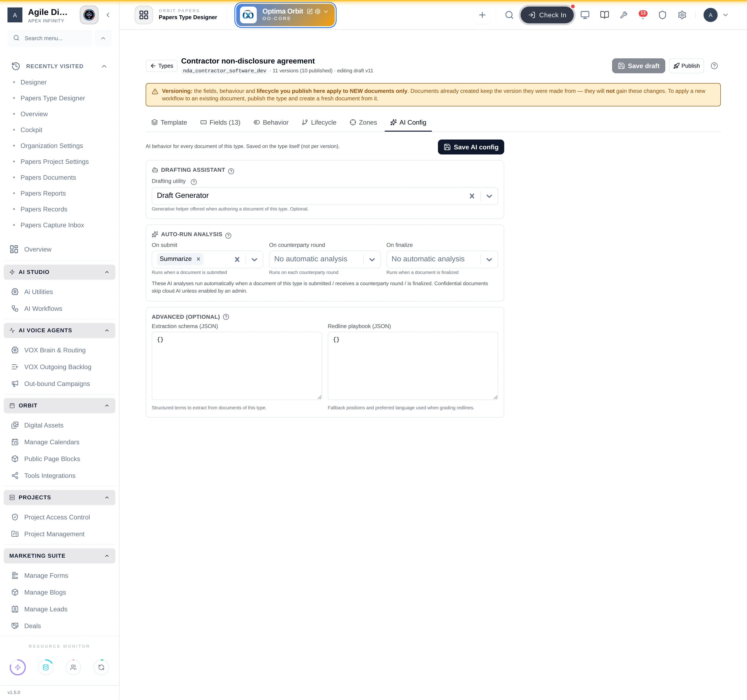Click the Extraction schema JSON textarea
Screen dimensions: 747x700
[237, 366]
